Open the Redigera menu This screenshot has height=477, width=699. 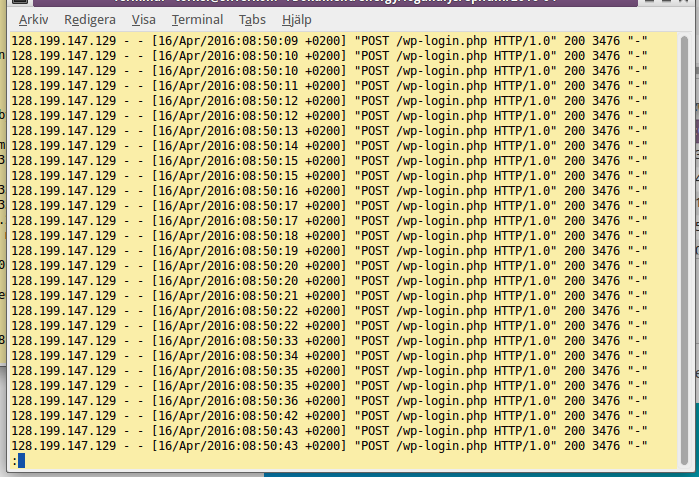(x=90, y=20)
